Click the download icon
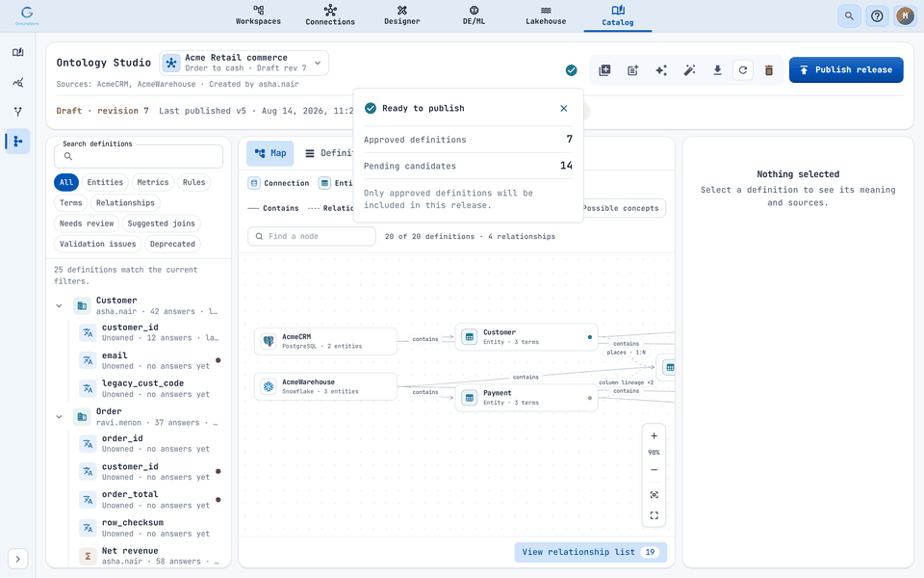Viewport: 924px width, 578px height. (x=717, y=70)
